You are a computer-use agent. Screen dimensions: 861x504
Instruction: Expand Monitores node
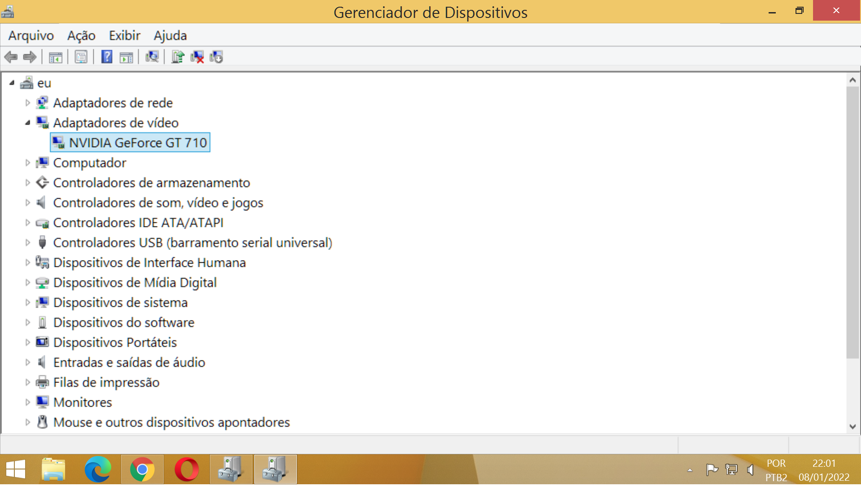pos(27,402)
